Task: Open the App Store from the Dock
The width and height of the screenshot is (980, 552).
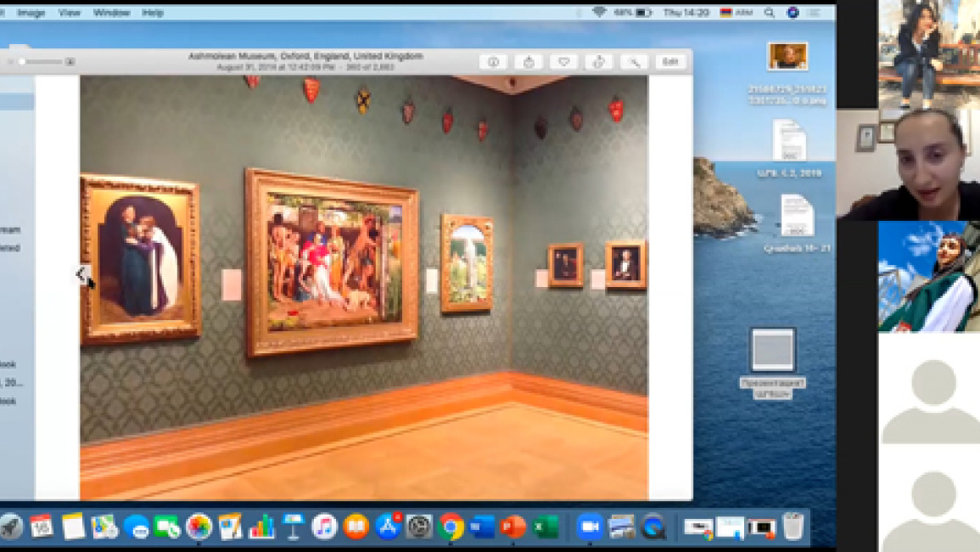Action: click(x=388, y=527)
